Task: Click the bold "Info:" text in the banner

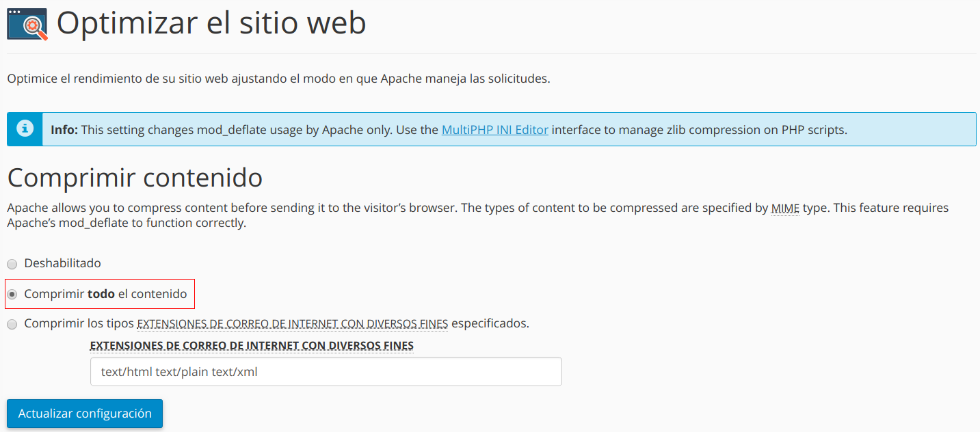Action: (64, 129)
